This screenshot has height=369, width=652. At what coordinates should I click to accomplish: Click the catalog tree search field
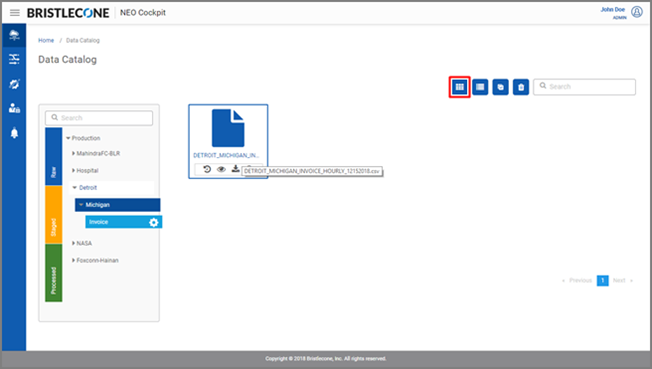click(x=99, y=118)
